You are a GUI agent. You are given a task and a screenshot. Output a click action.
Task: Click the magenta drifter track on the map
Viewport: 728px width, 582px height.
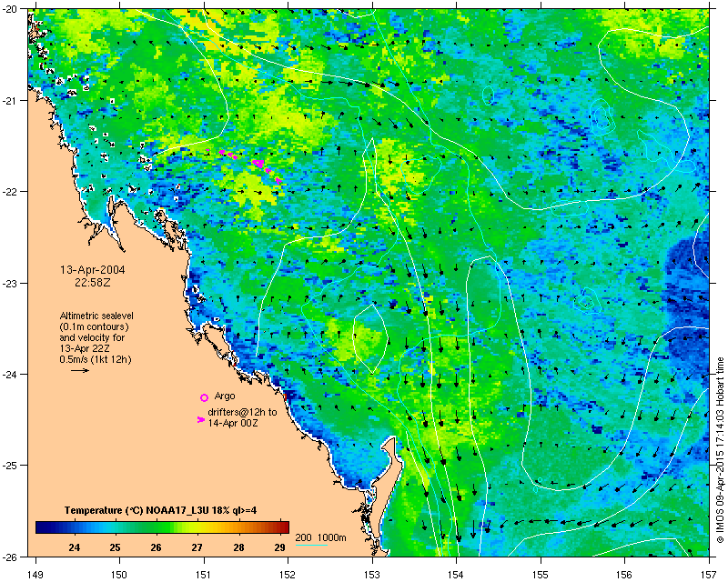point(258,163)
